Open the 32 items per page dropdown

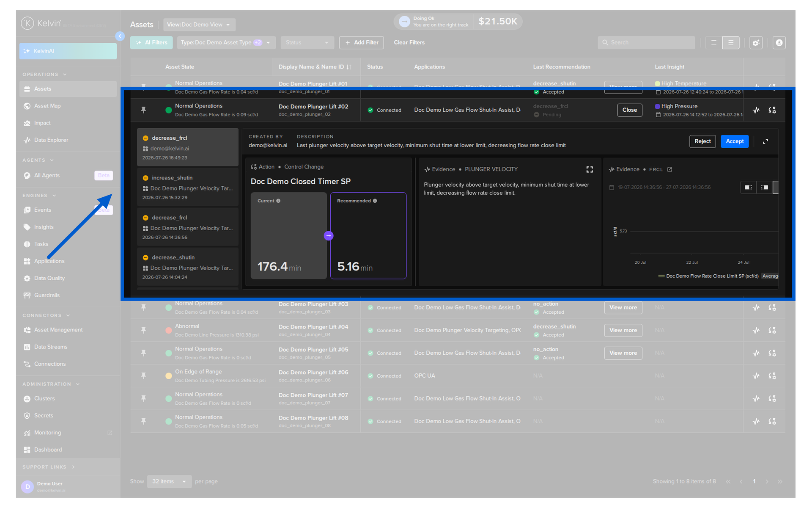point(169,481)
